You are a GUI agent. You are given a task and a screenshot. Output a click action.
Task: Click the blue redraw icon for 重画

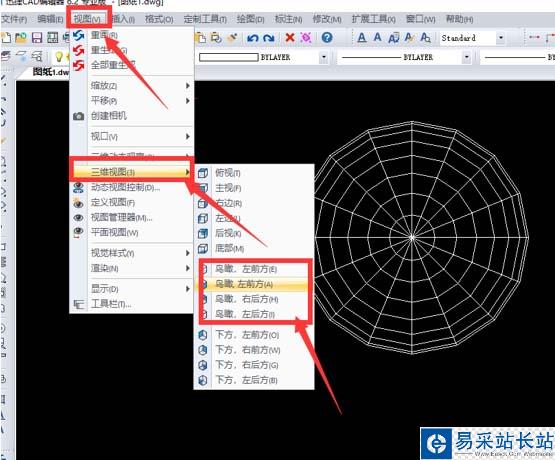78,35
